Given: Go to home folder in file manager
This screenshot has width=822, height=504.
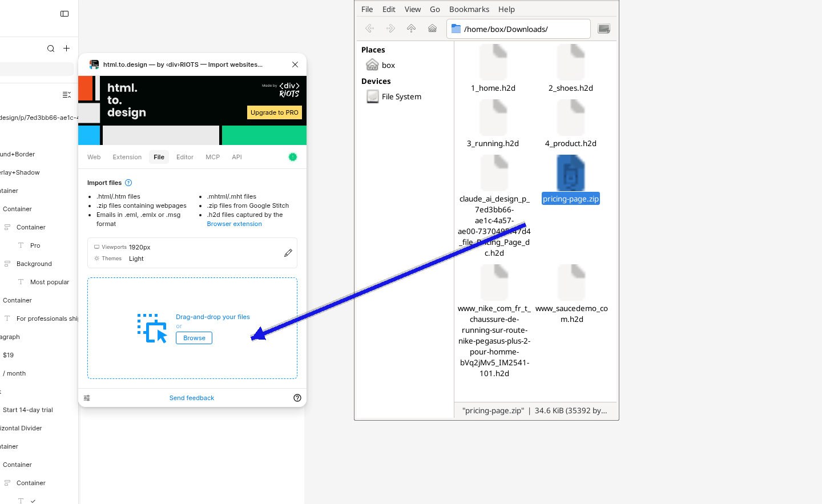Looking at the screenshot, I should point(432,29).
